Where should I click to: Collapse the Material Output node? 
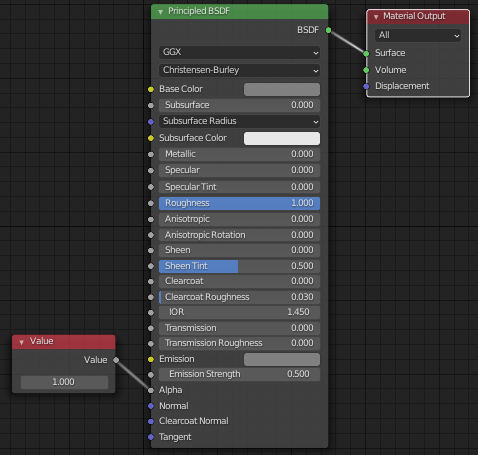click(376, 17)
